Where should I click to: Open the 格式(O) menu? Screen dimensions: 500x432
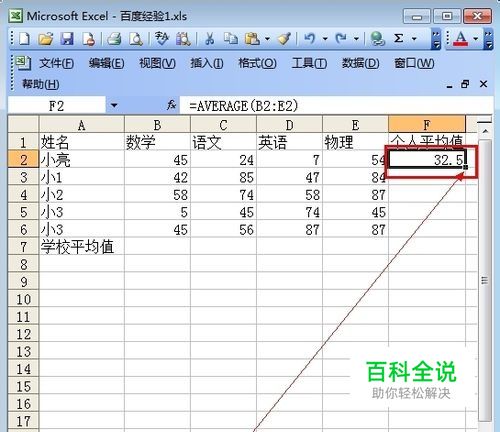click(257, 63)
